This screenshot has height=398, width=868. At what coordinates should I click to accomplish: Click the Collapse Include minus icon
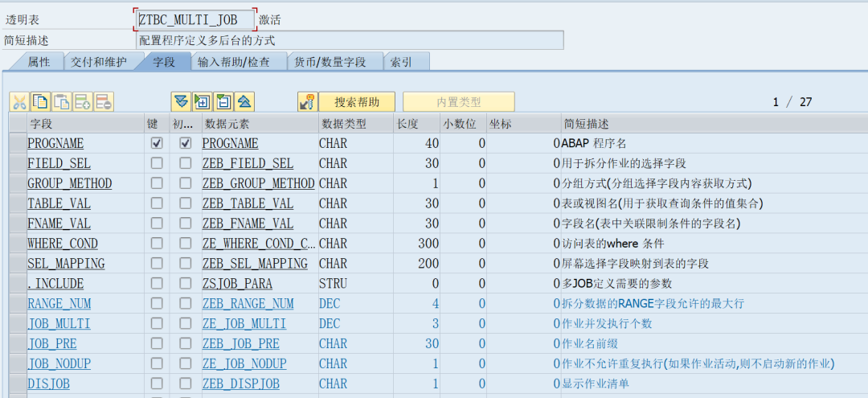tap(223, 102)
